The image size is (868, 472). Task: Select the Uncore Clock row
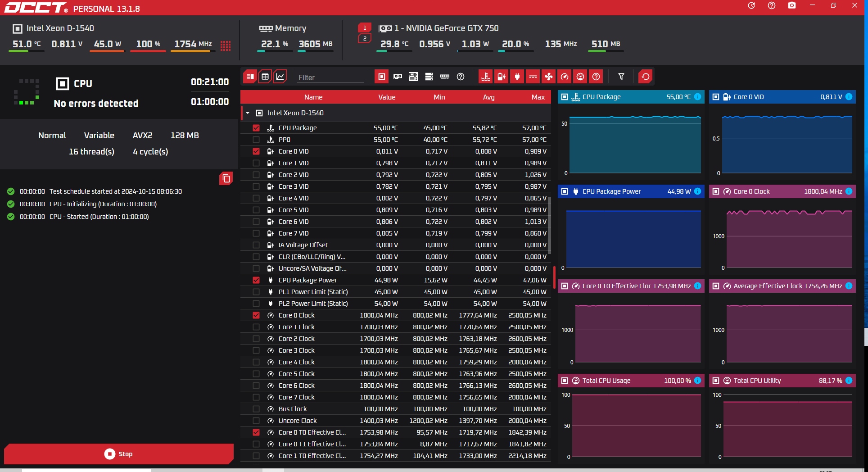395,421
